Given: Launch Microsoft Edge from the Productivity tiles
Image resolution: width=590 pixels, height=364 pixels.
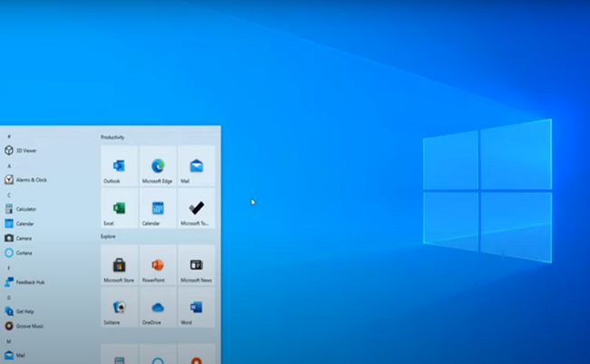Looking at the screenshot, I should point(158,166).
